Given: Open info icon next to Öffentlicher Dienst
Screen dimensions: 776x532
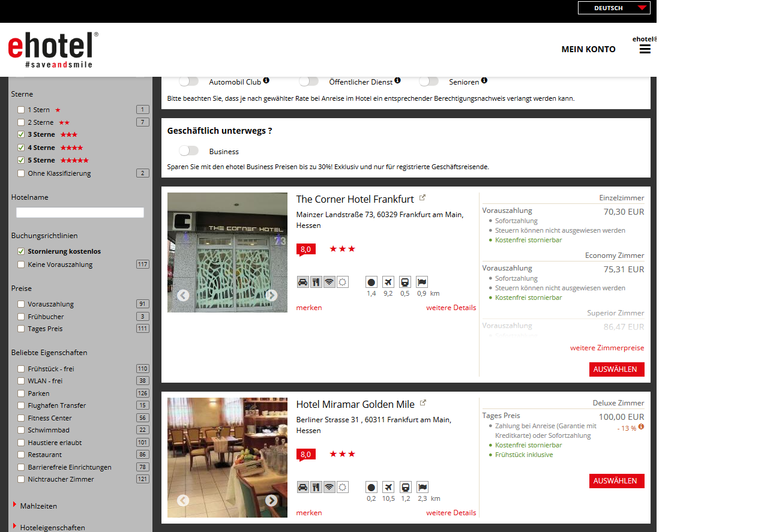Looking at the screenshot, I should (397, 80).
